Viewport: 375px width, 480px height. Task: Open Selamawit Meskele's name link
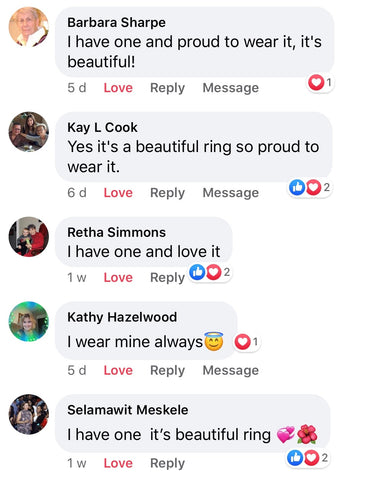tap(128, 410)
